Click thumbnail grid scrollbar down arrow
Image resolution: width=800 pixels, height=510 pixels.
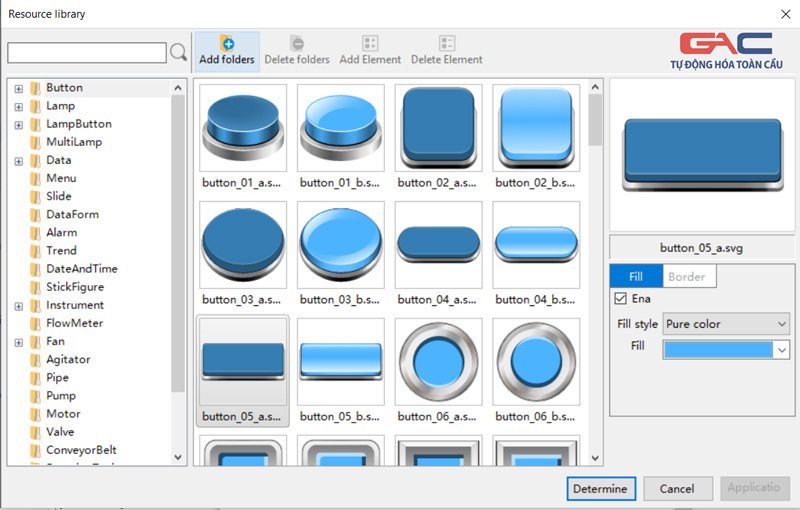pos(595,457)
